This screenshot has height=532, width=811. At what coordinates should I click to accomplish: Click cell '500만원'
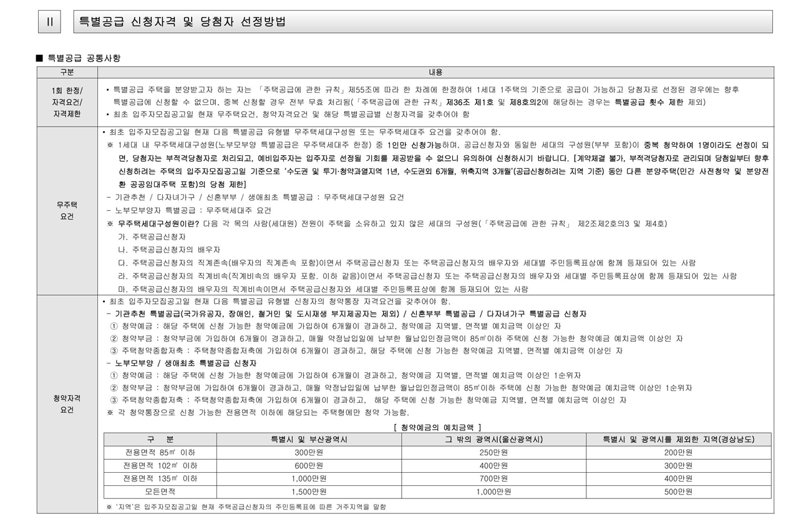pos(678,491)
